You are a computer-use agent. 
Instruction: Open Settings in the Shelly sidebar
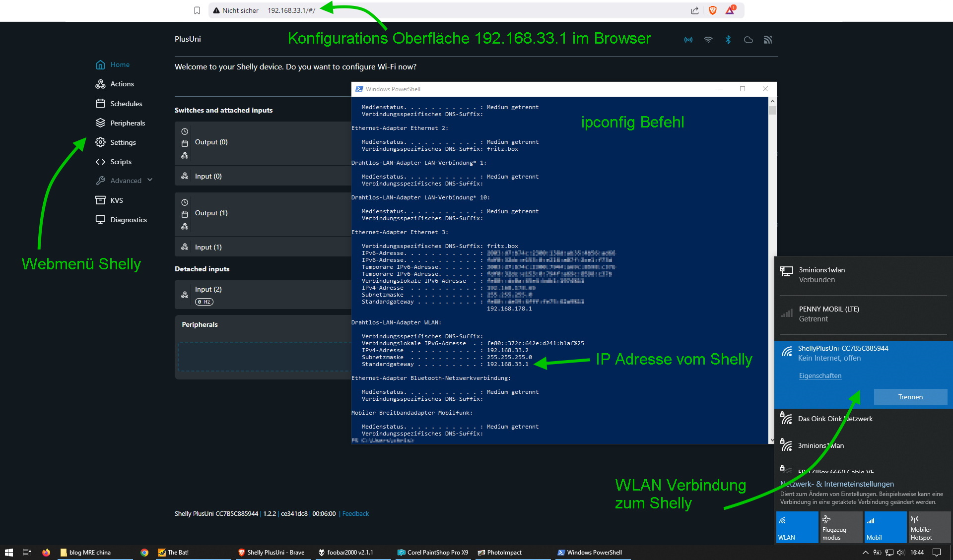(116, 142)
